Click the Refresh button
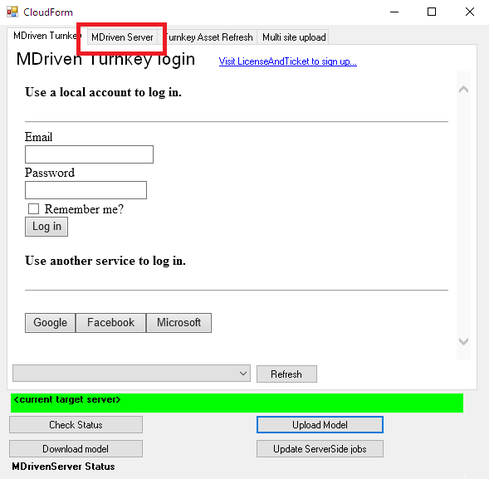This screenshot has width=489, height=479. coord(286,374)
